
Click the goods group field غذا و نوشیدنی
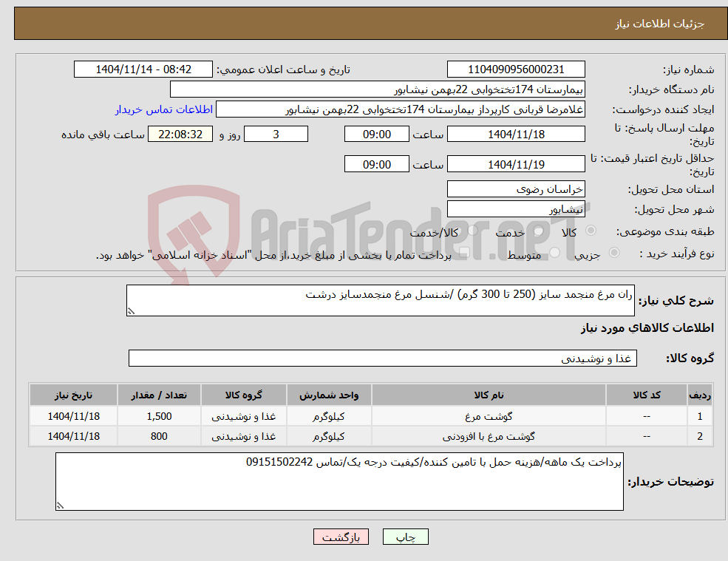pyautogui.click(x=383, y=358)
